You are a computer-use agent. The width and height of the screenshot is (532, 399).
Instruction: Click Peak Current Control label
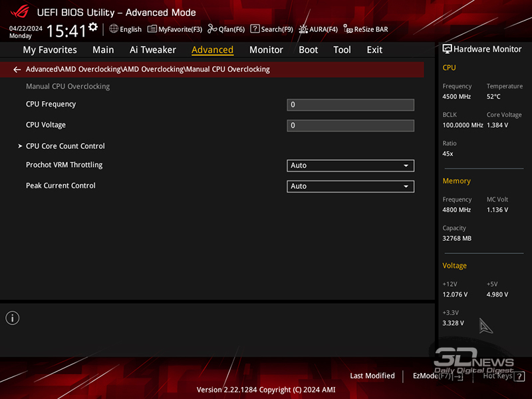coord(61,186)
